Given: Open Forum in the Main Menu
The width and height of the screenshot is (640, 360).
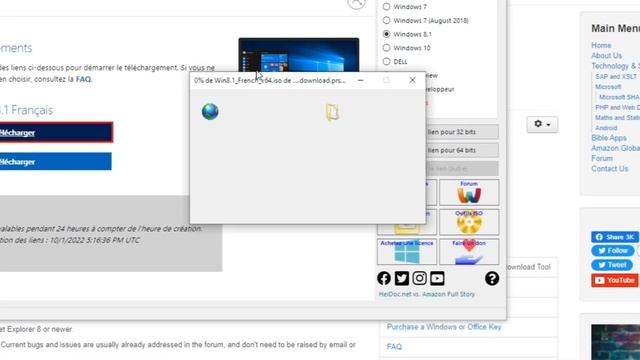Looking at the screenshot, I should point(602,158).
